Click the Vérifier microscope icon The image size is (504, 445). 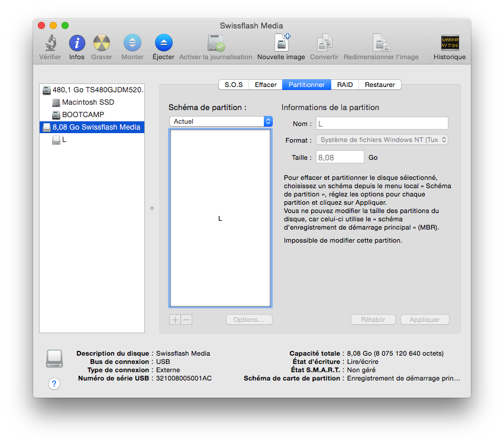[50, 43]
